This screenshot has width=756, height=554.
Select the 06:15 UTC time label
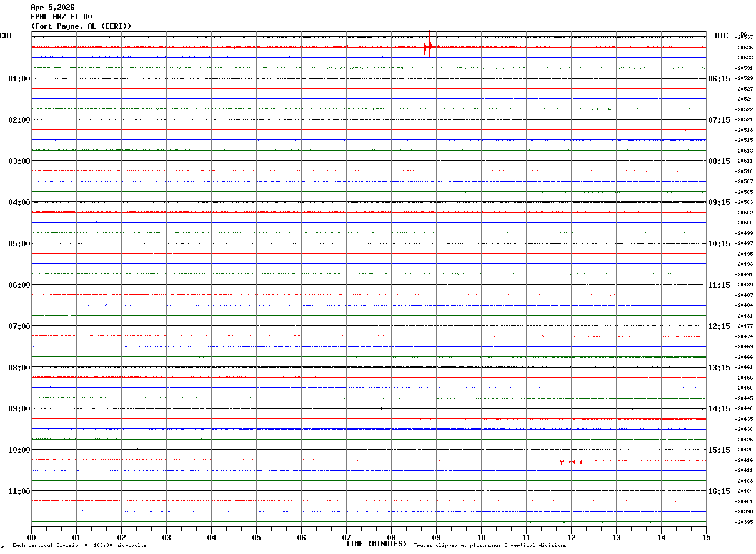(x=720, y=79)
